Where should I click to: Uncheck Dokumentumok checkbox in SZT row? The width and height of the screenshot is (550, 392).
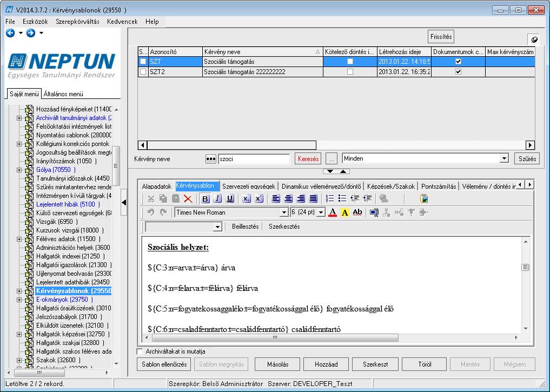tap(458, 62)
